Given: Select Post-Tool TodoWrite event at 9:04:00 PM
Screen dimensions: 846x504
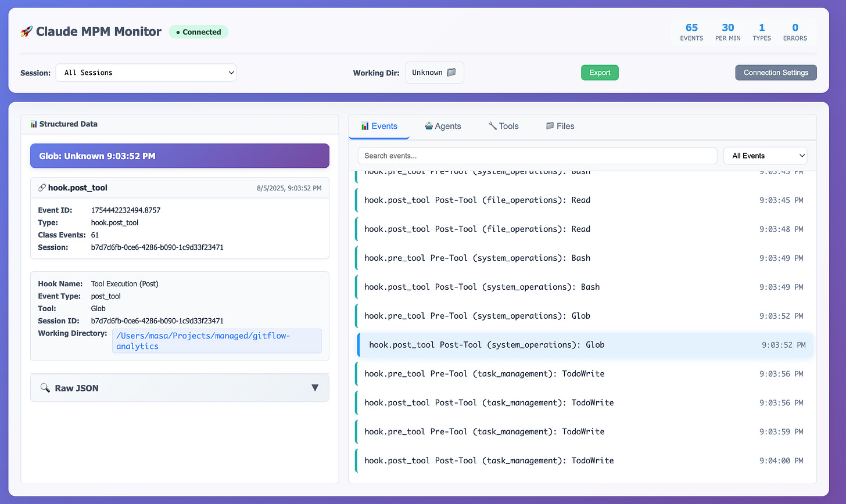Looking at the screenshot, I should (x=585, y=460).
